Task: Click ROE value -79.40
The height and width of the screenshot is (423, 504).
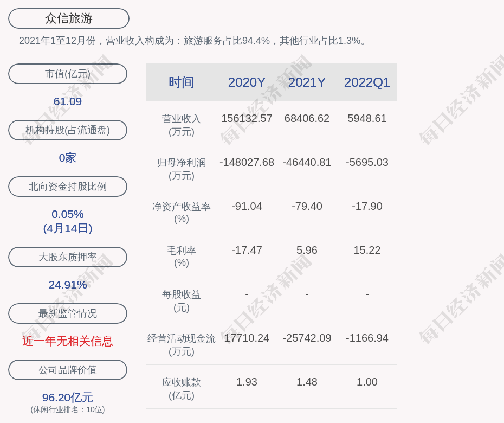Action: tap(307, 206)
